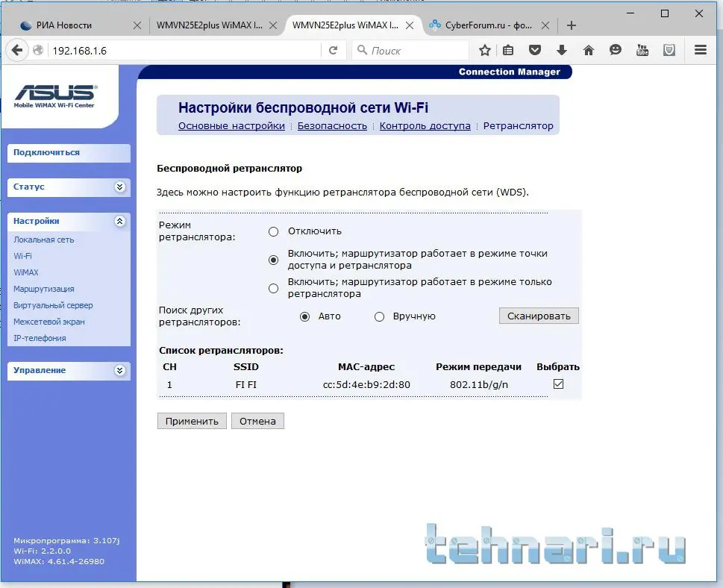723x588 pixels.
Task: Open Wi-Fi settings in sidebar
Action: (22, 256)
